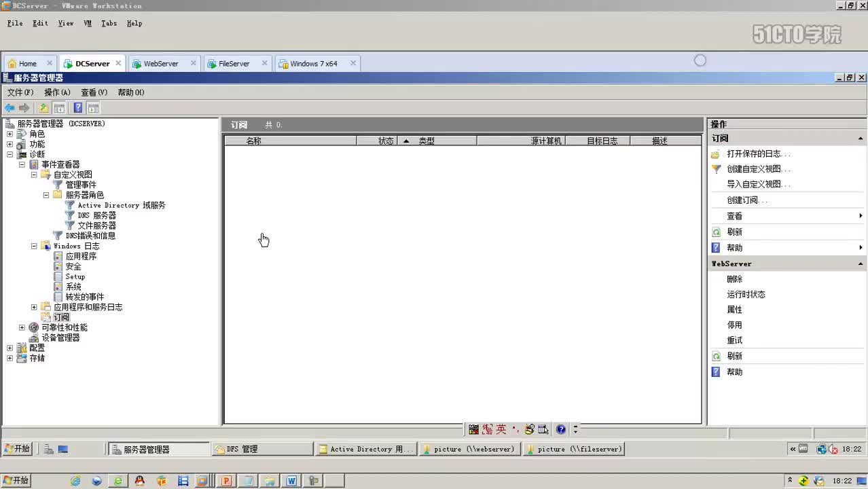This screenshot has width=868, height=489.
Task: Open the 查看(V) menu in Server Manager
Action: click(94, 92)
